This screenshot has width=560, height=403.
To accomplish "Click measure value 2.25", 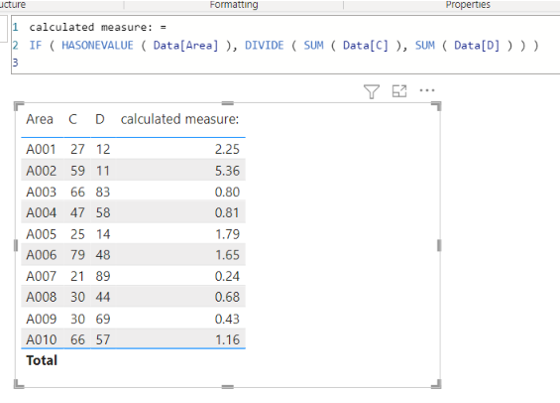I will pyautogui.click(x=227, y=149).
